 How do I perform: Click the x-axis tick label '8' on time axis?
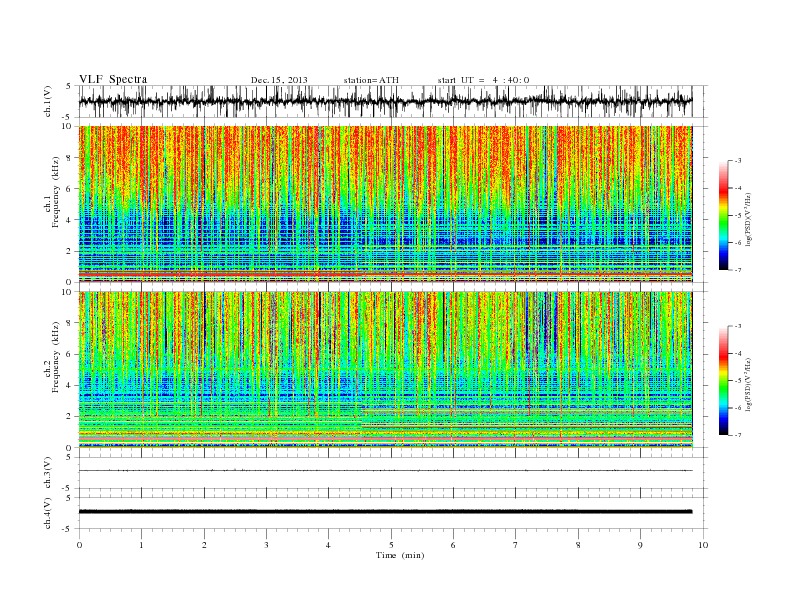(x=578, y=545)
